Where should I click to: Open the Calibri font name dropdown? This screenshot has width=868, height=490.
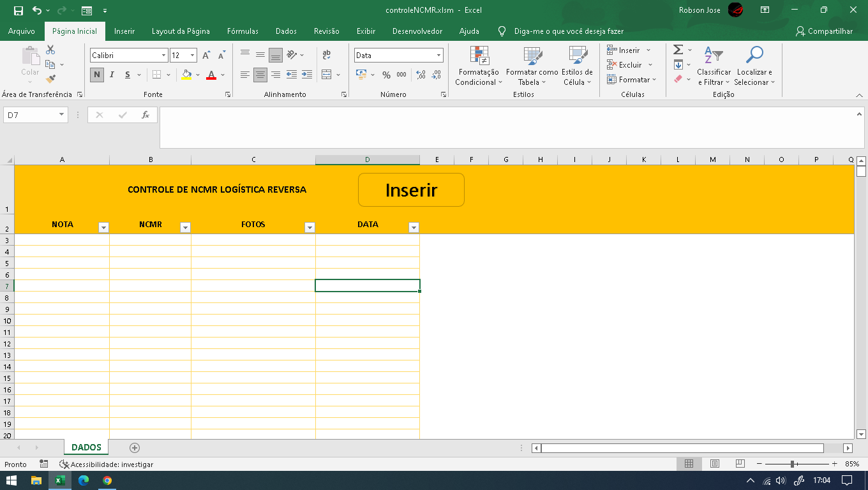[x=163, y=56]
